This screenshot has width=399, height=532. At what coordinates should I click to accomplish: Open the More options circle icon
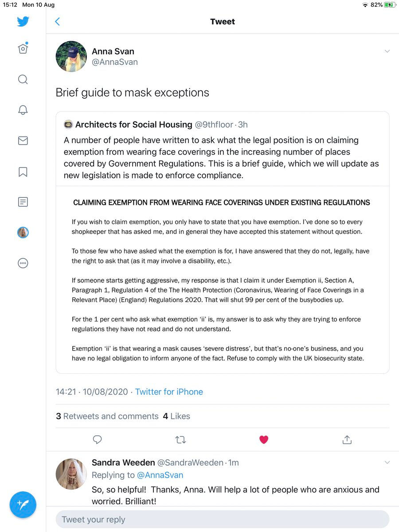coord(23,263)
